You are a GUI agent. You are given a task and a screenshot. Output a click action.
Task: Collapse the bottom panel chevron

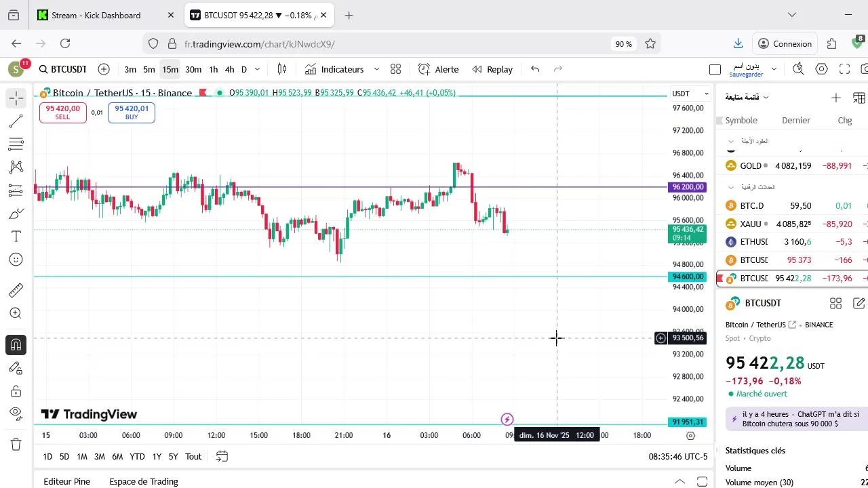point(679,482)
